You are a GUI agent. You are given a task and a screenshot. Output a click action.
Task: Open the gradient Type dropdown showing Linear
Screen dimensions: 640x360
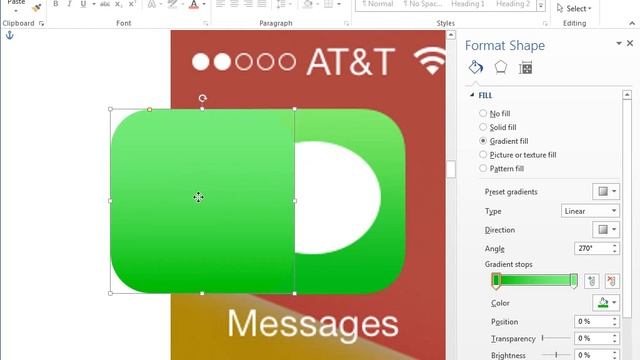(x=590, y=211)
